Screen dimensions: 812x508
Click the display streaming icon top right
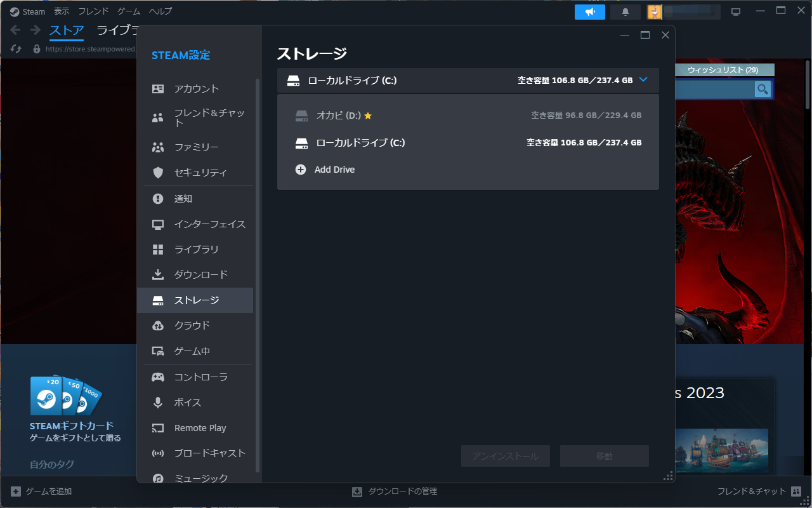click(x=735, y=11)
